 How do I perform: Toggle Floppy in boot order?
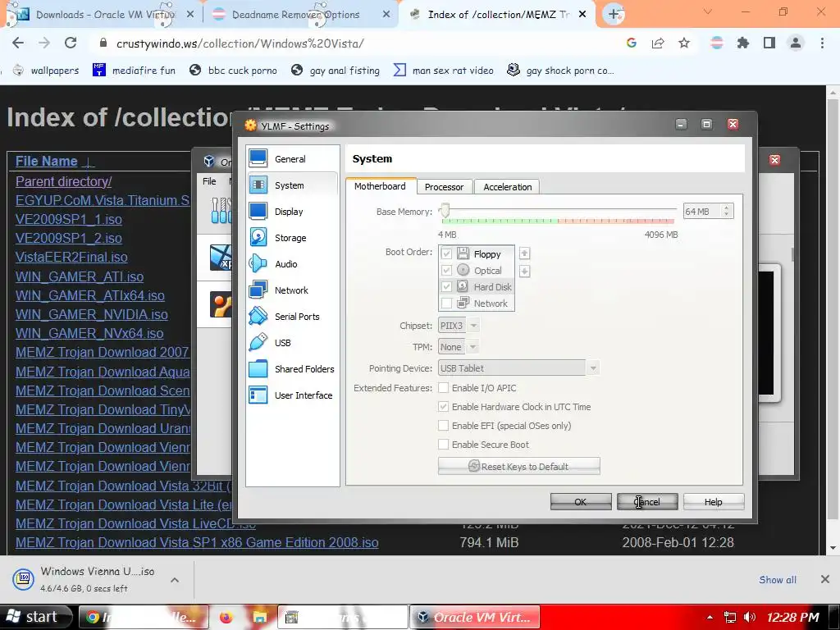[446, 253]
